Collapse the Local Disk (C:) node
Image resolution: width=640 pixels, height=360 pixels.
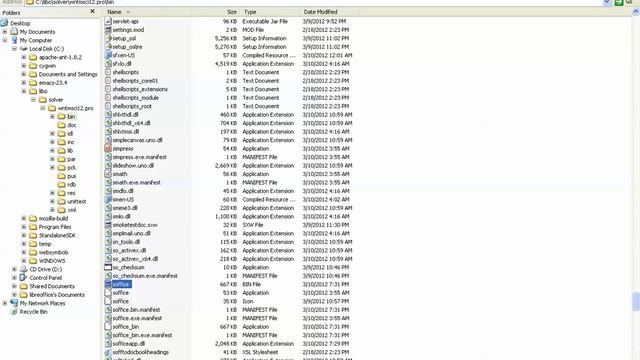pos(14,49)
